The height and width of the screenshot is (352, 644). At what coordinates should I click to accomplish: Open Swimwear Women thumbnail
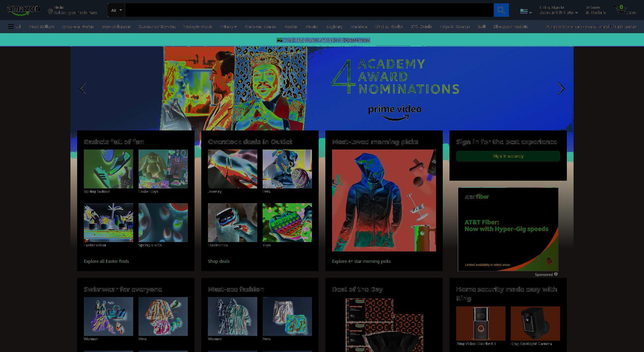pyautogui.click(x=108, y=316)
